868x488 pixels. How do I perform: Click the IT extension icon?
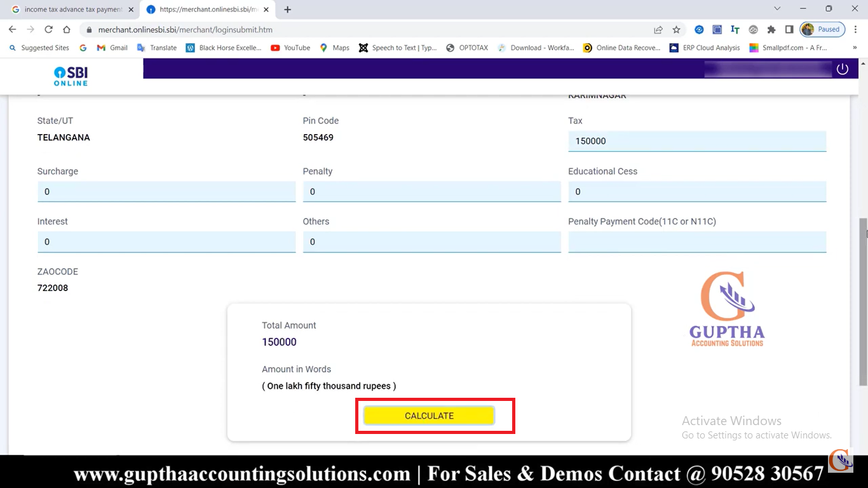click(x=735, y=29)
